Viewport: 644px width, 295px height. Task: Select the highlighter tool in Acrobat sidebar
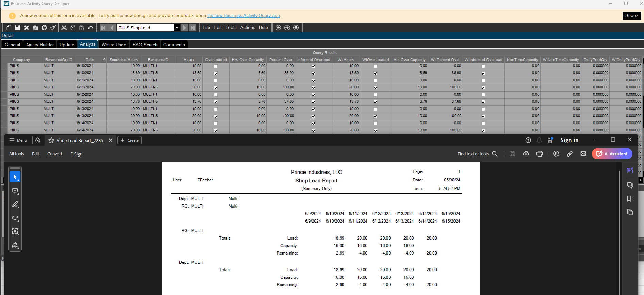(15, 204)
